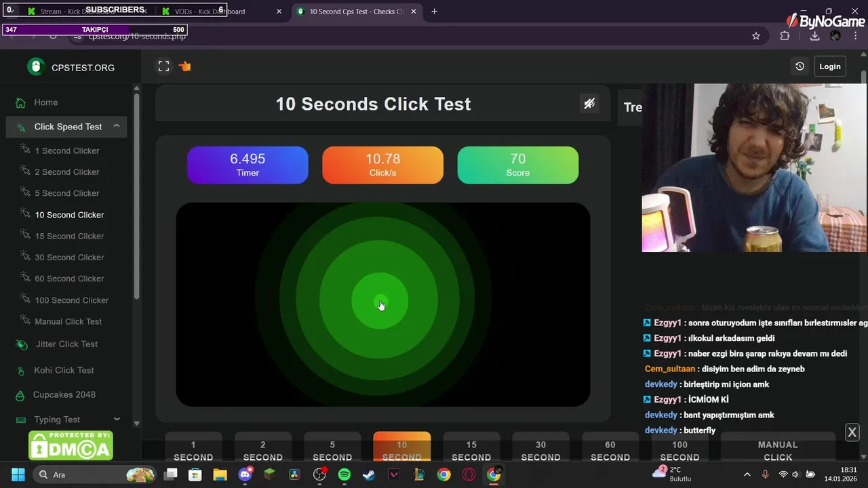Collapse the Click Speed Test section

pyautogui.click(x=117, y=126)
